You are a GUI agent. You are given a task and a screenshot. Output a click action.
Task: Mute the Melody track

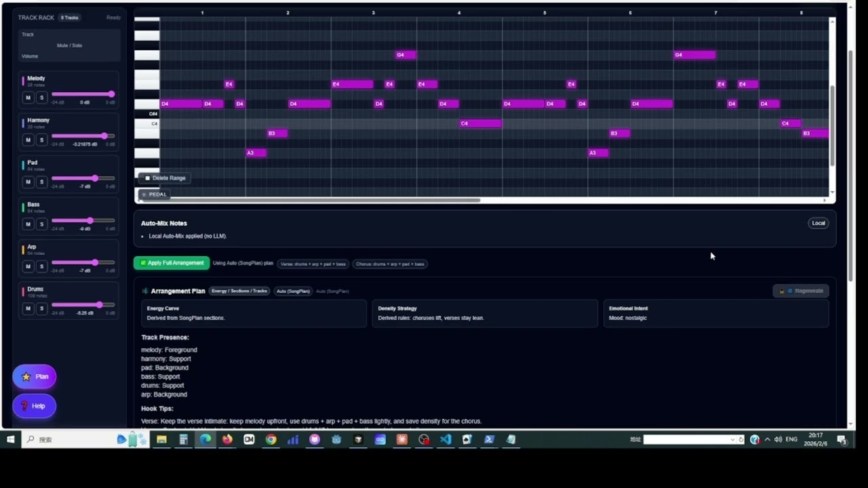click(28, 98)
